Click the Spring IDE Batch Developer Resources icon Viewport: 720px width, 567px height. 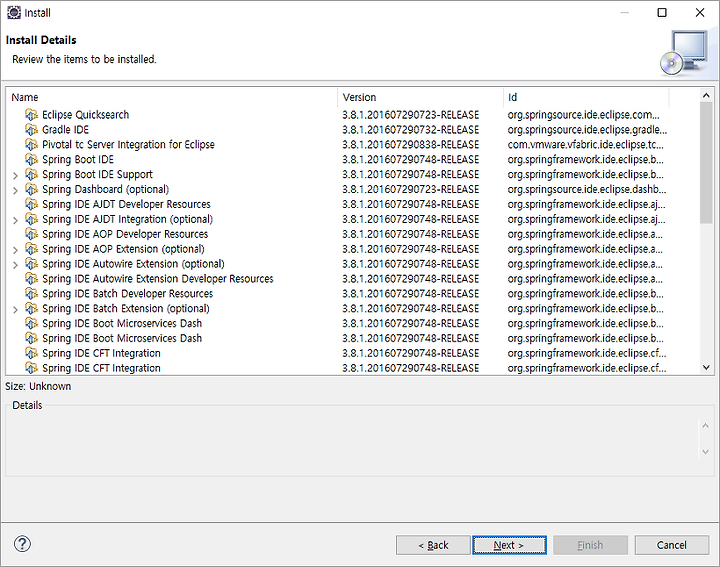31,294
